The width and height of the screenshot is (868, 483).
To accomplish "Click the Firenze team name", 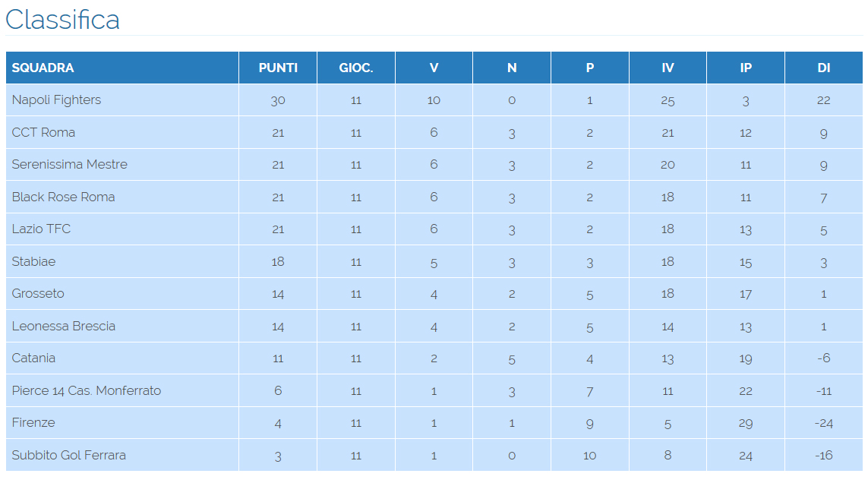I will click(x=33, y=423).
